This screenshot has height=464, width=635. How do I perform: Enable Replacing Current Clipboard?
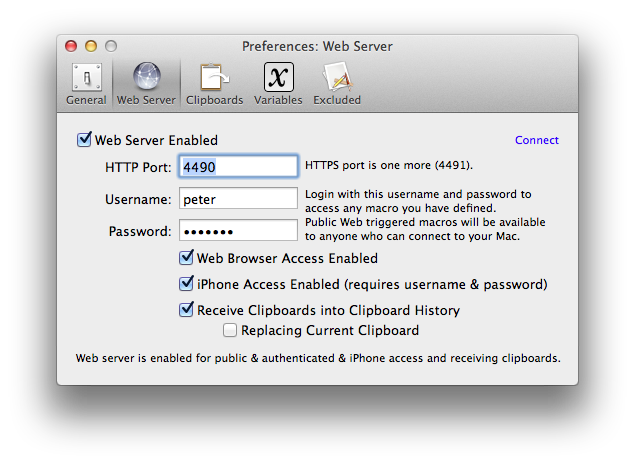(230, 330)
